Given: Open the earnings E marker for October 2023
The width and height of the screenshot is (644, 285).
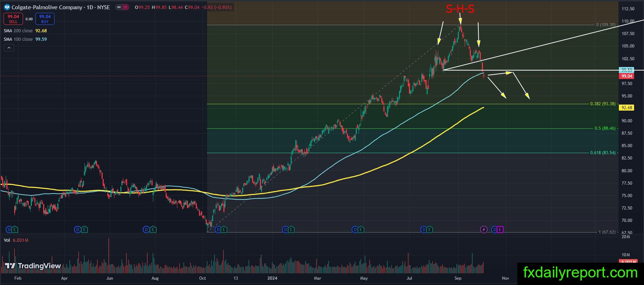Looking at the screenshot, I should pyautogui.click(x=223, y=230).
